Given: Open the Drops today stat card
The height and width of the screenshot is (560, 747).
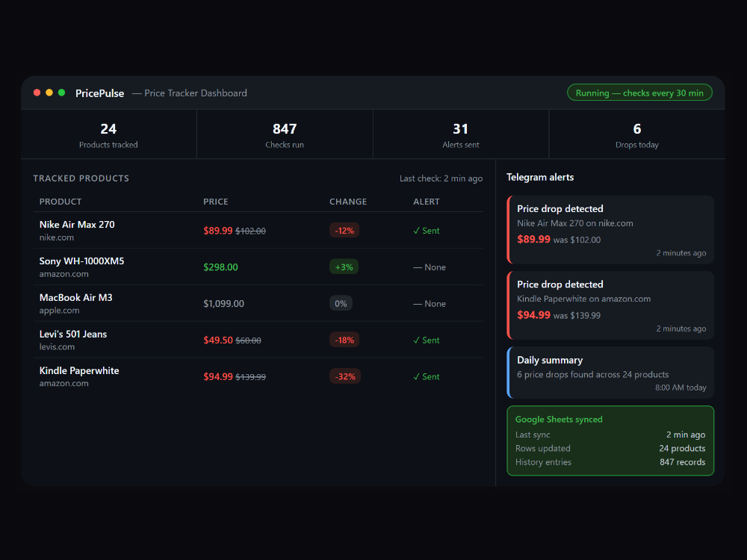Looking at the screenshot, I should 636,134.
